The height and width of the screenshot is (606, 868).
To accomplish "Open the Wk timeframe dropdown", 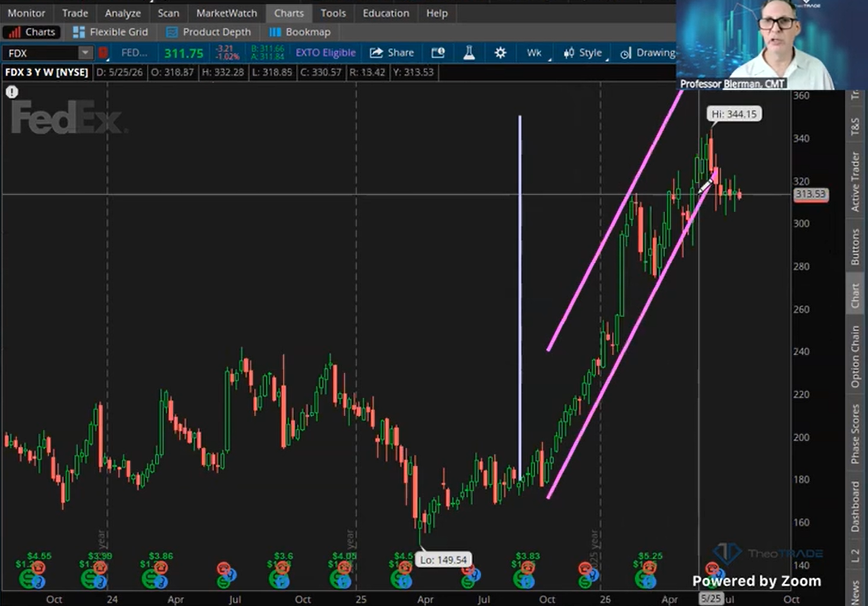I will coord(535,53).
